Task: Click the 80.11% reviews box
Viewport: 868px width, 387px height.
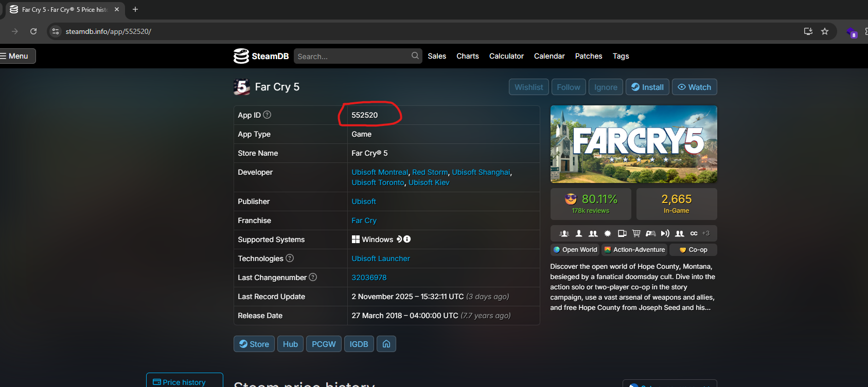Action: coord(591,204)
